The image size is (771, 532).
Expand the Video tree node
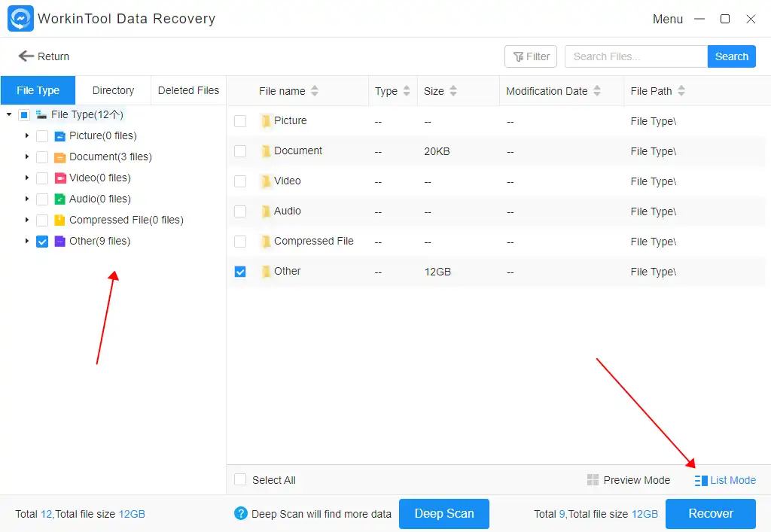click(27, 178)
